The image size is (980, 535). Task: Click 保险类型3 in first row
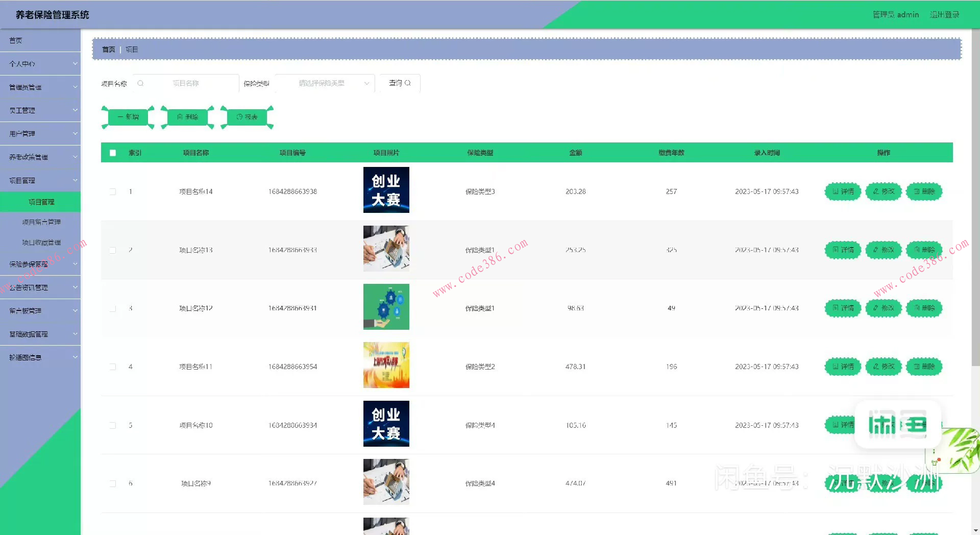click(480, 191)
